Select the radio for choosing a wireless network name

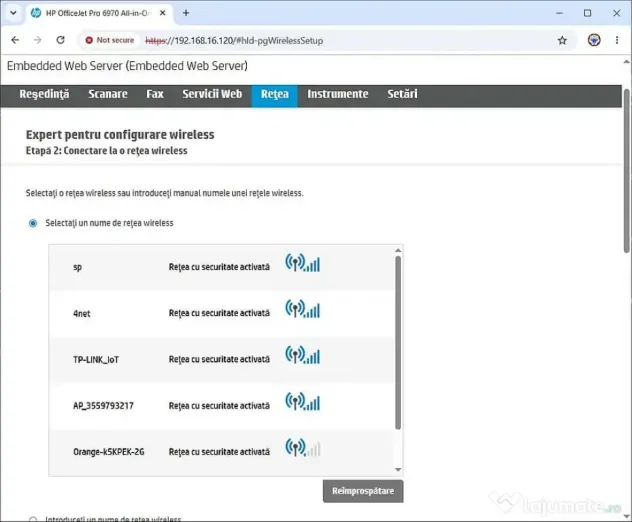33,223
